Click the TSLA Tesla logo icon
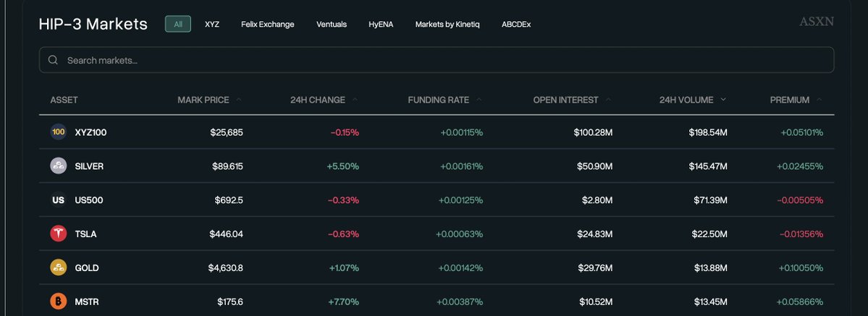 point(58,234)
